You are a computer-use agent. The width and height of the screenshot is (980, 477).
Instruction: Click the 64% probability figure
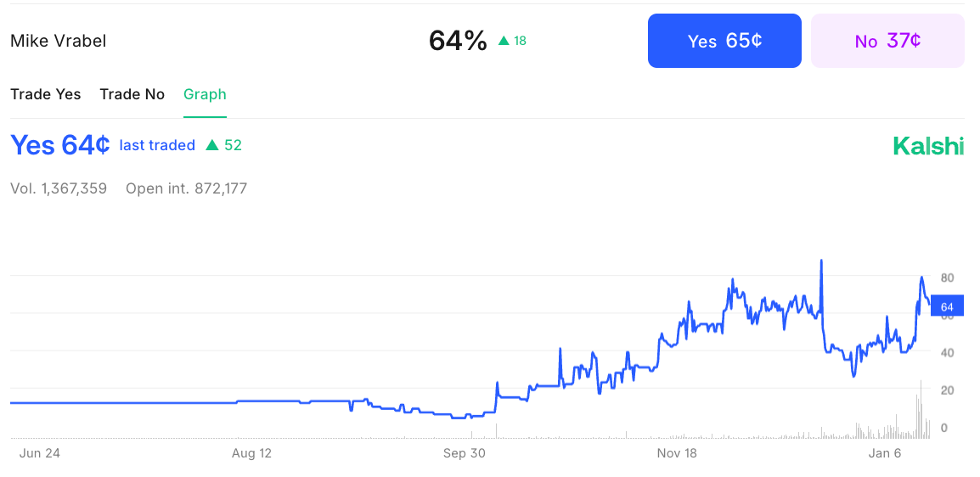point(458,41)
